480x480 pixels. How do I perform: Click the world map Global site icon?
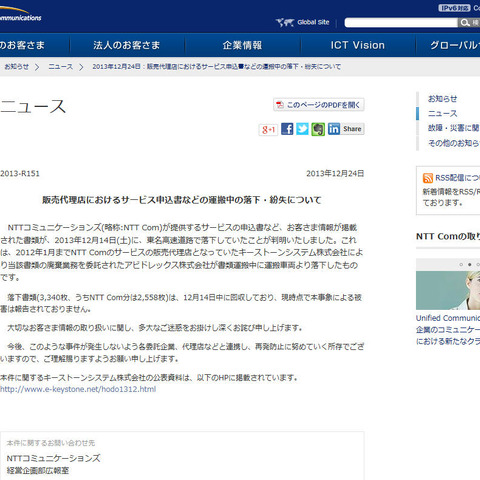click(285, 23)
